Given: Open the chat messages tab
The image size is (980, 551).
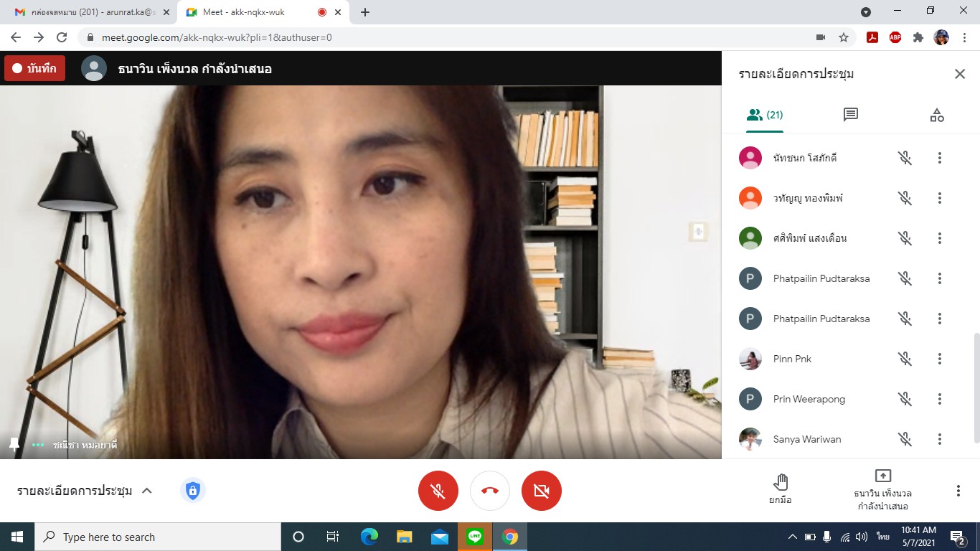Looking at the screenshot, I should tap(851, 115).
